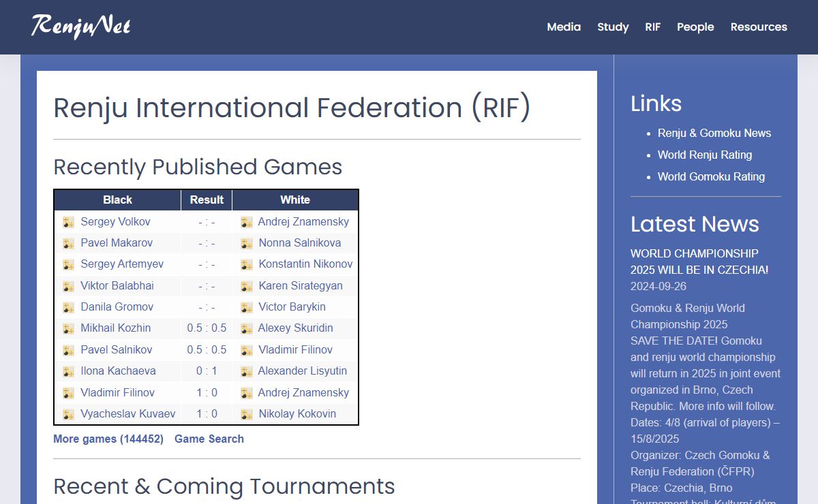The height and width of the screenshot is (504, 818).
Task: Open World Championship 2025 in Czechia news
Action: point(699,262)
